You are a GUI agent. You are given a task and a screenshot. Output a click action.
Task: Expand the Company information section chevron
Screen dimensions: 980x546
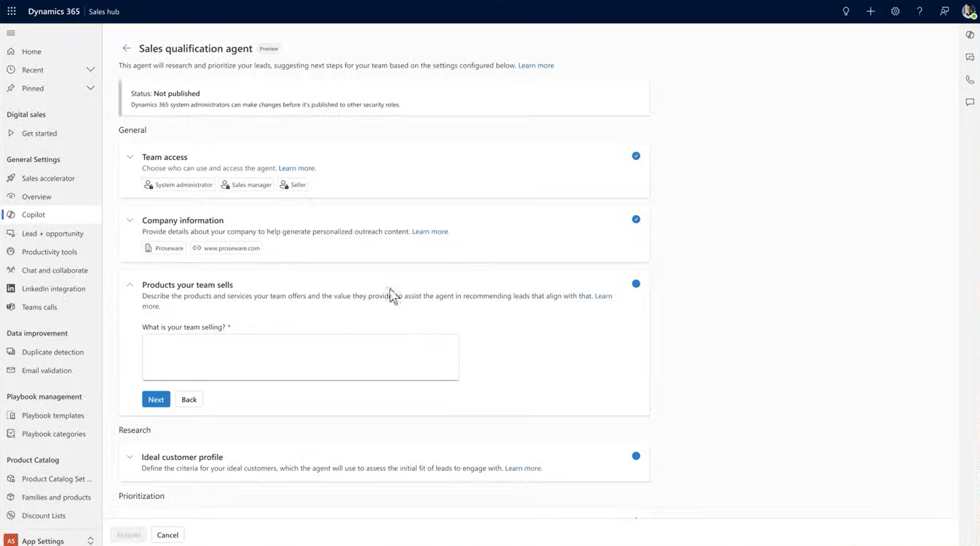pos(130,220)
